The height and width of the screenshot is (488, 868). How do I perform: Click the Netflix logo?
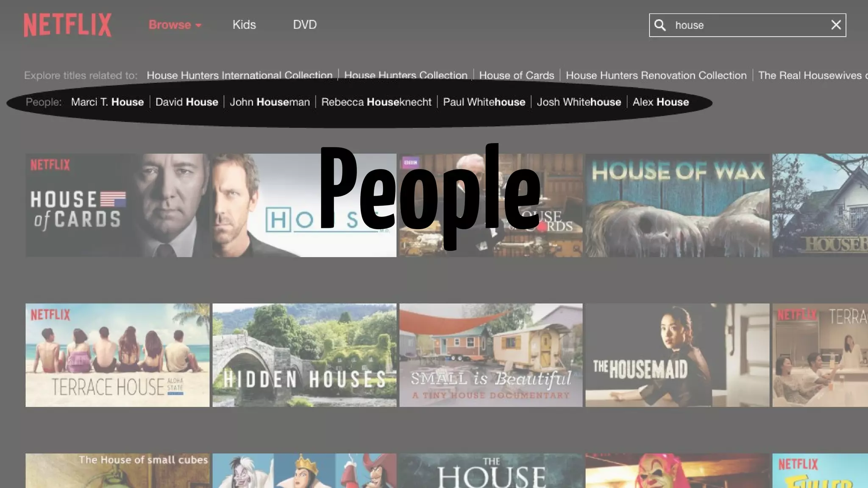coord(67,25)
